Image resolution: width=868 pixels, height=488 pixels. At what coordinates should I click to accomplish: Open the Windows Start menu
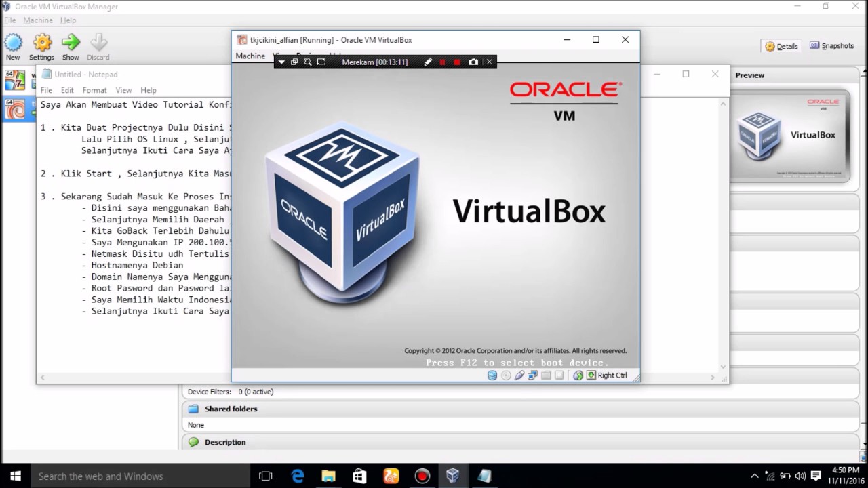pos(16,476)
